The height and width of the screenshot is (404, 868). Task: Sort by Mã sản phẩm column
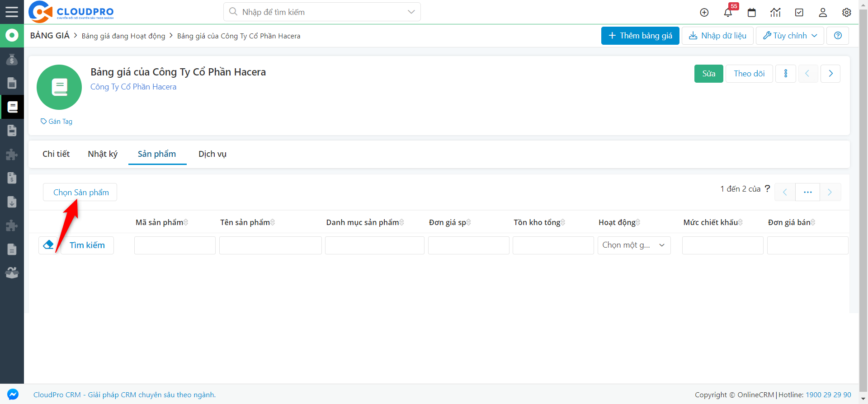[162, 222]
